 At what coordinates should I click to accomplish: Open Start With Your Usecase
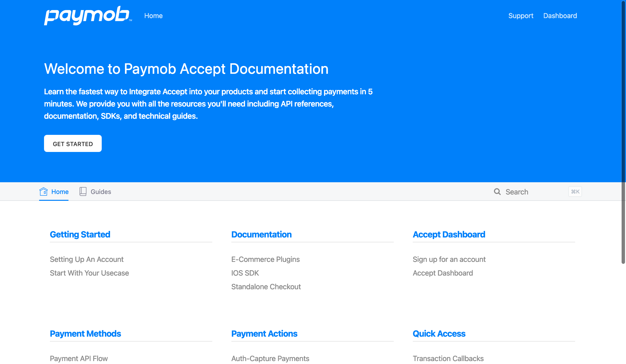click(x=89, y=273)
